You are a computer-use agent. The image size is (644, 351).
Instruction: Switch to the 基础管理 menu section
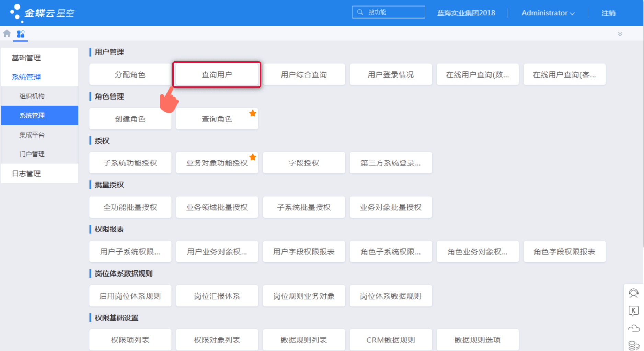(x=26, y=58)
